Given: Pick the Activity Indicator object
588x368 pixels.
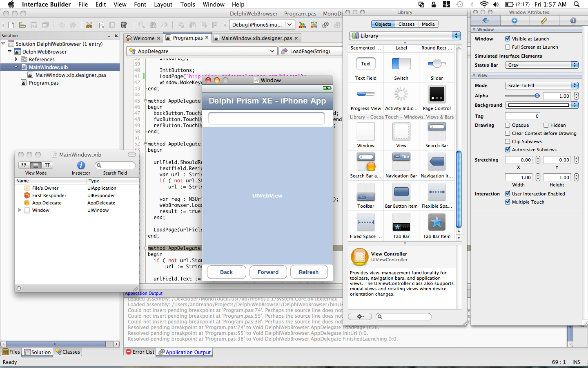Looking at the screenshot, I should pos(401,94).
